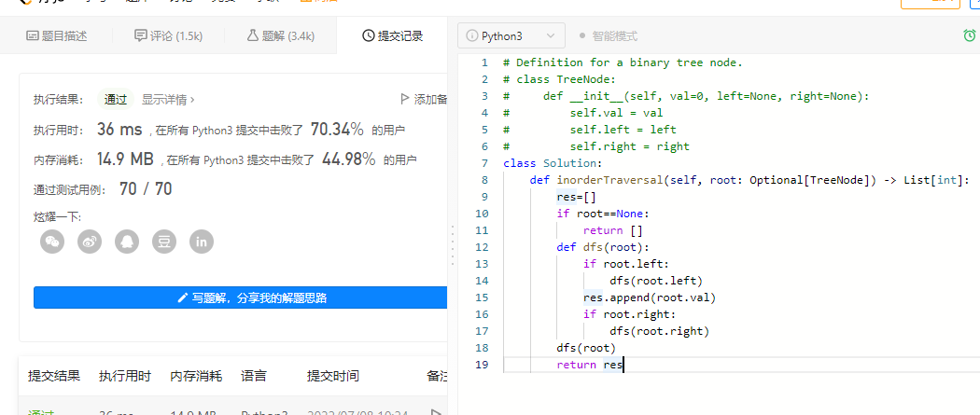The image size is (980, 415).
Task: Click the 执行用时 column header
Action: coord(125,376)
